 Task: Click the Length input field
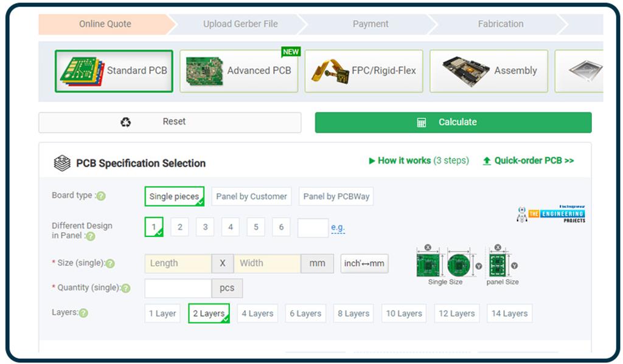click(x=176, y=263)
